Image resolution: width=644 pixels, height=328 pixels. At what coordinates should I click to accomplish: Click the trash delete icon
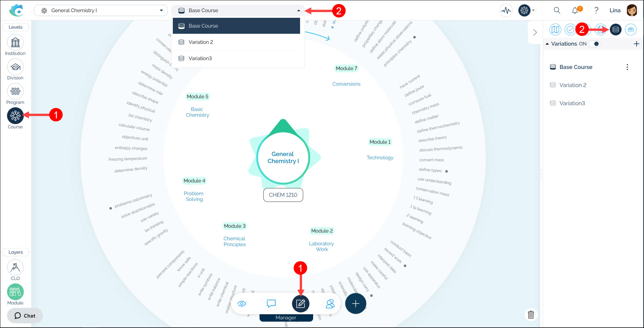(x=531, y=315)
